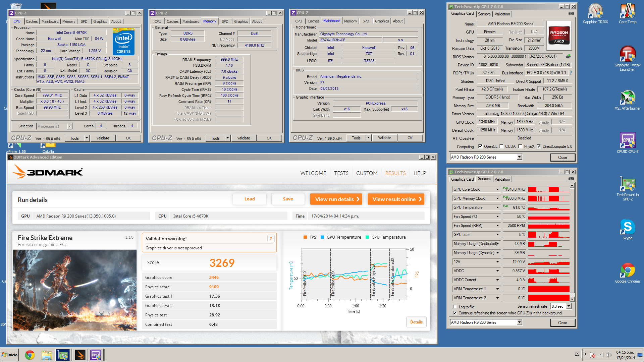Click Radeon Graphics logo in GPU-Z
Viewport: 644px width, 362px height.
pos(559,36)
